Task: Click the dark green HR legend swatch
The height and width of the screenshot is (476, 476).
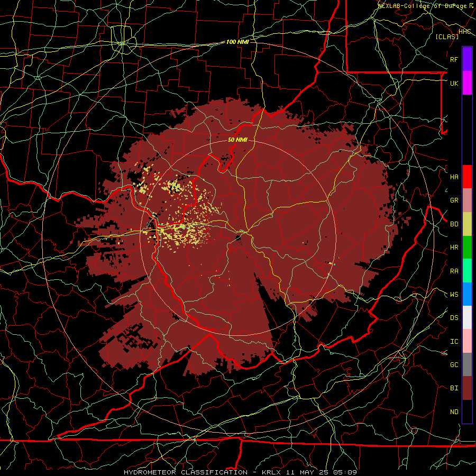Action: [x=467, y=248]
